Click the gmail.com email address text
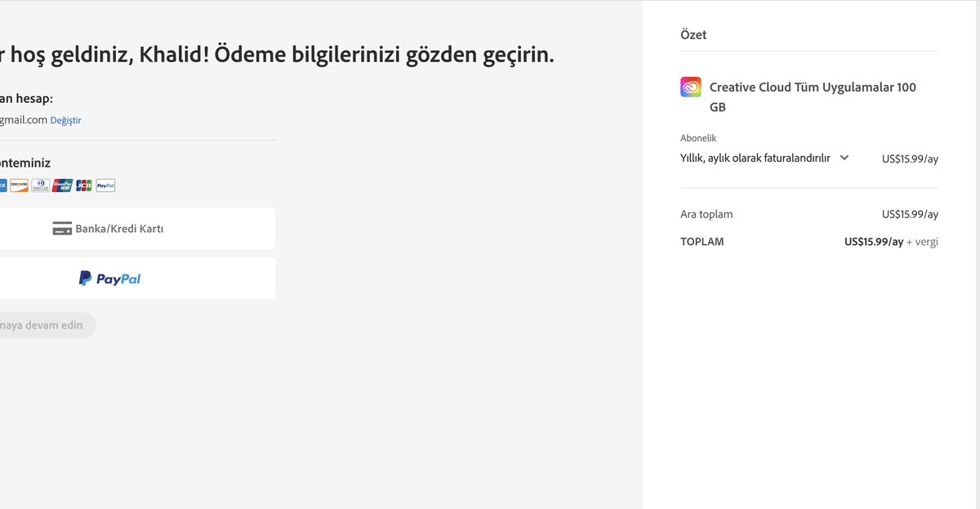The height and width of the screenshot is (509, 980). click(x=24, y=119)
